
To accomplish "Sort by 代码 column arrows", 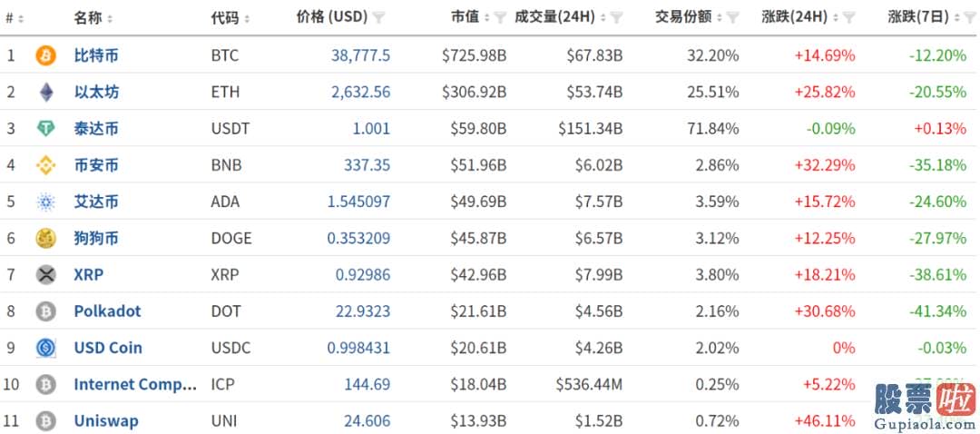I will tap(247, 19).
